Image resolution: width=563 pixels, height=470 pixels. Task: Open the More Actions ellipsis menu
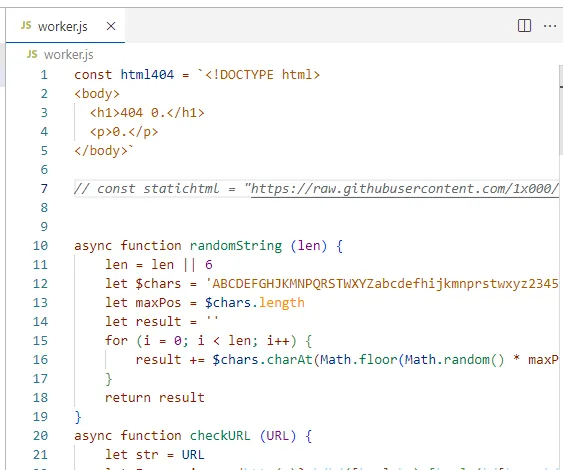550,26
